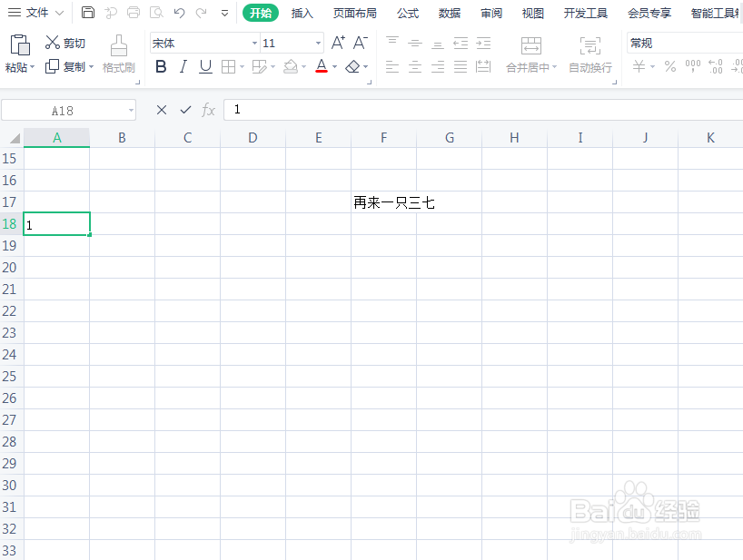Expand the Name Box A18 dropdown
Image resolution: width=743 pixels, height=560 pixels.
pyautogui.click(x=132, y=111)
